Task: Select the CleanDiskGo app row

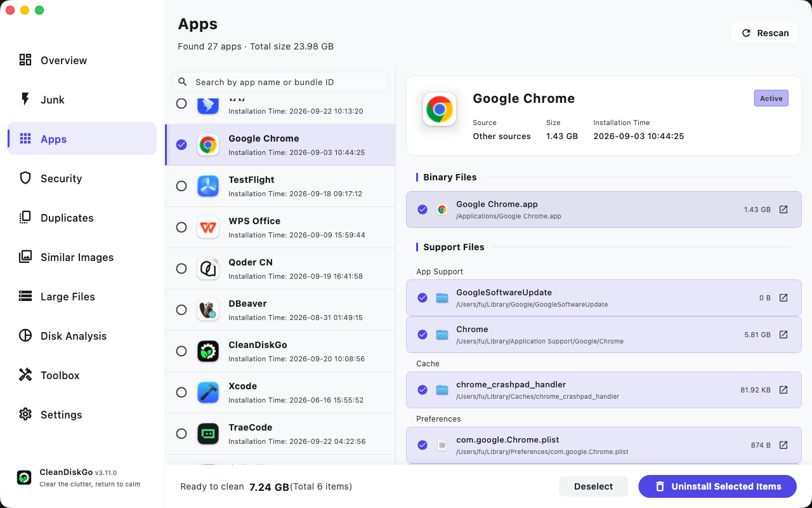Action: pyautogui.click(x=280, y=351)
